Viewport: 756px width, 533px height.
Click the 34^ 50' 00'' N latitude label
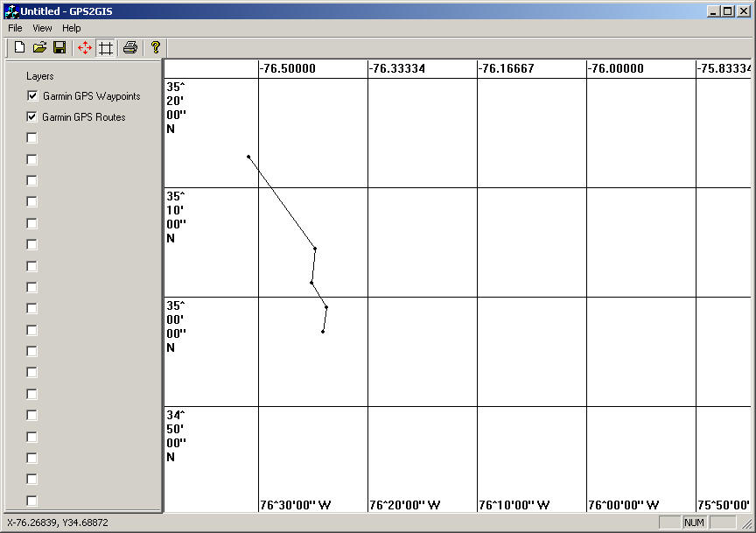pos(177,436)
